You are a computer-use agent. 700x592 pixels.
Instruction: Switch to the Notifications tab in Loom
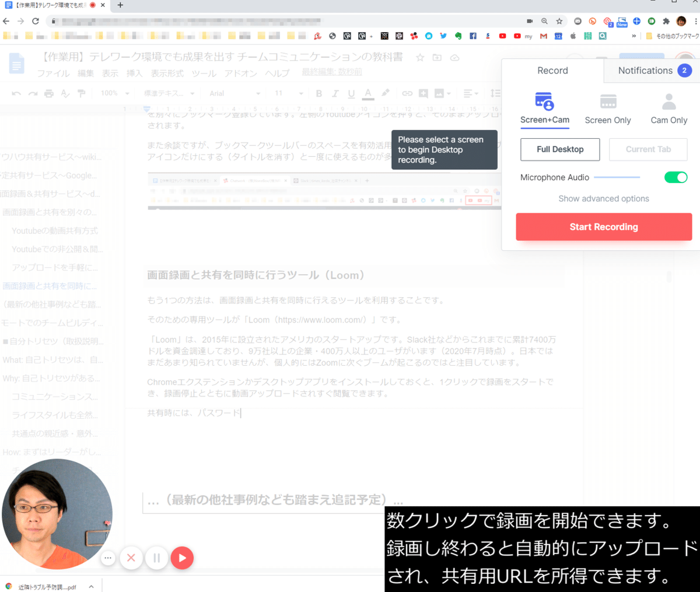click(646, 70)
